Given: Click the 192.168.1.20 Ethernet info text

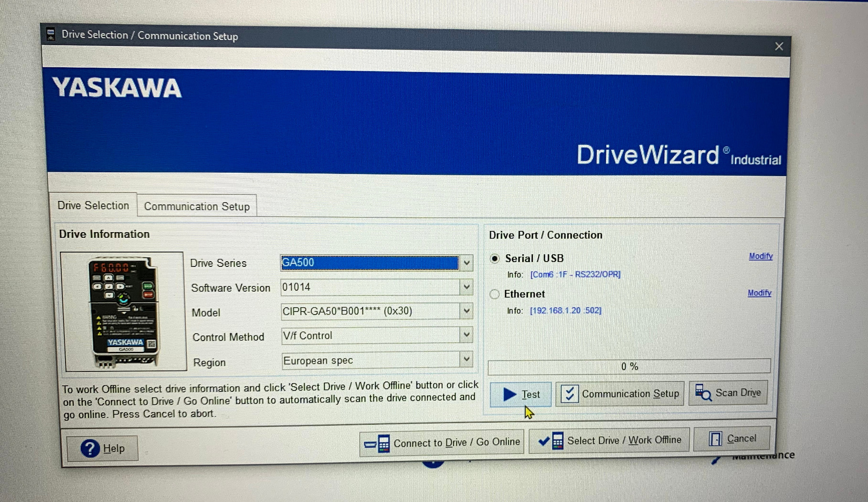Looking at the screenshot, I should click(x=566, y=311).
